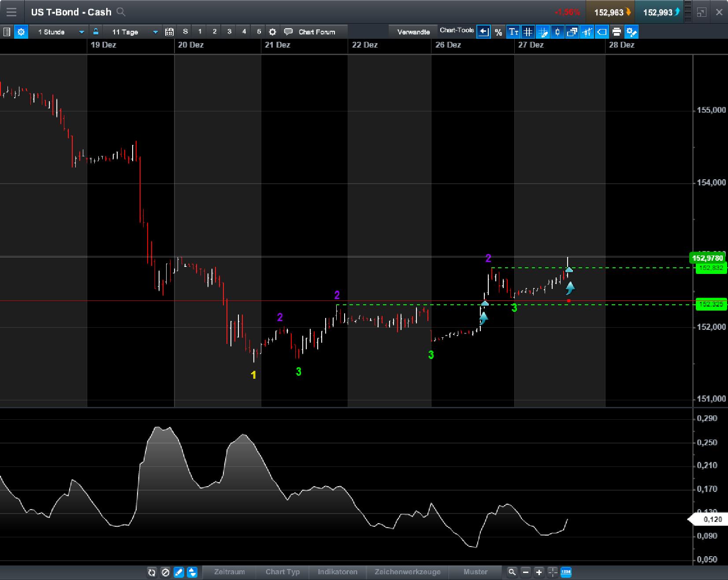
Task: Click the percent scale icon
Action: (x=498, y=32)
